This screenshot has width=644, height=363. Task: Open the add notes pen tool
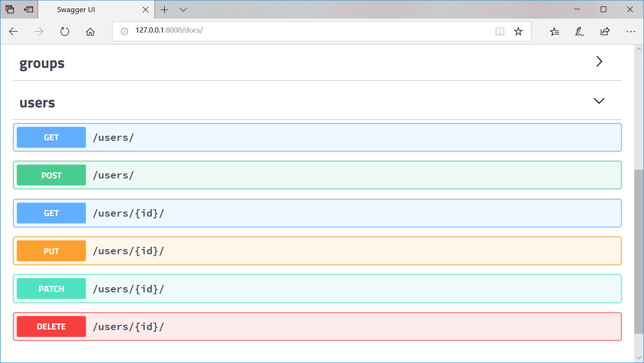[x=579, y=32]
